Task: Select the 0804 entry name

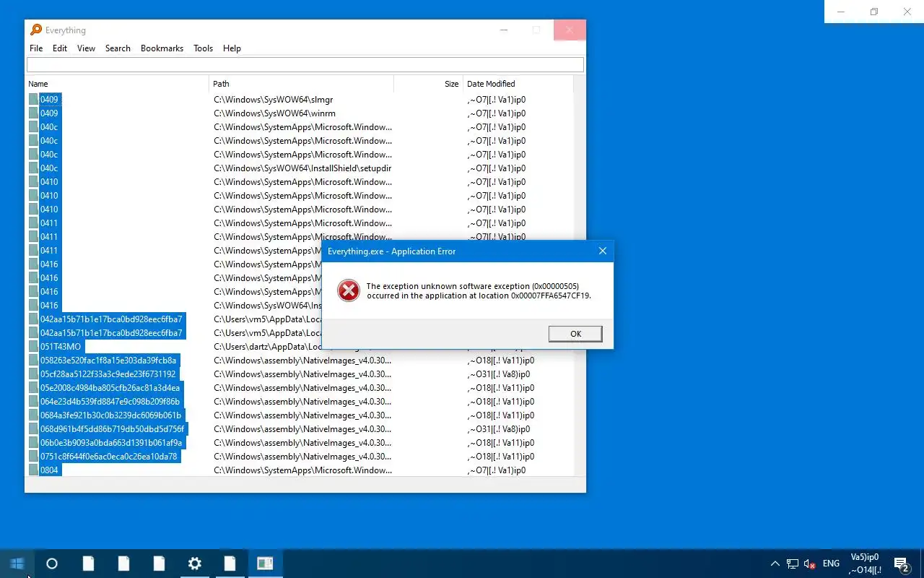Action: pyautogui.click(x=49, y=470)
